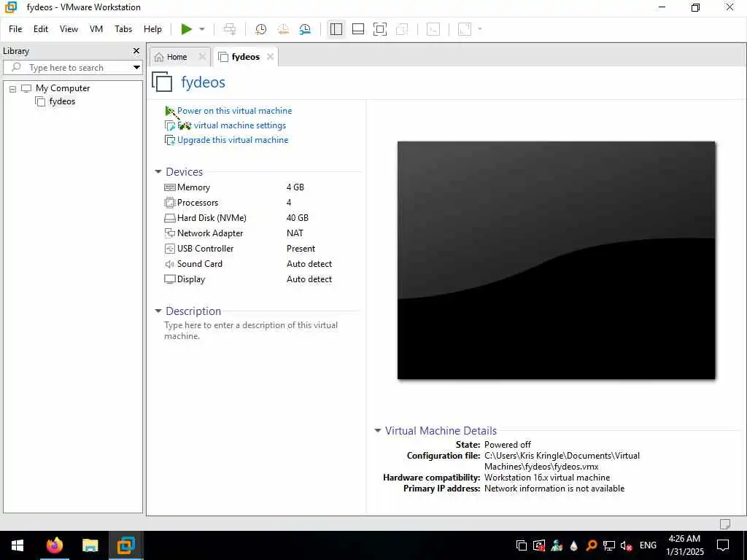Click the VMware Workstation taskbar icon

click(125, 545)
